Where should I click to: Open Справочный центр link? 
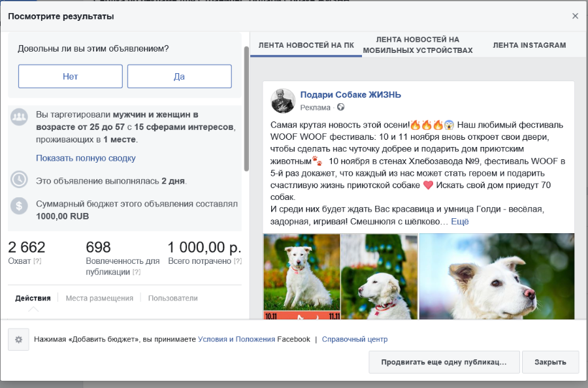pyautogui.click(x=355, y=339)
